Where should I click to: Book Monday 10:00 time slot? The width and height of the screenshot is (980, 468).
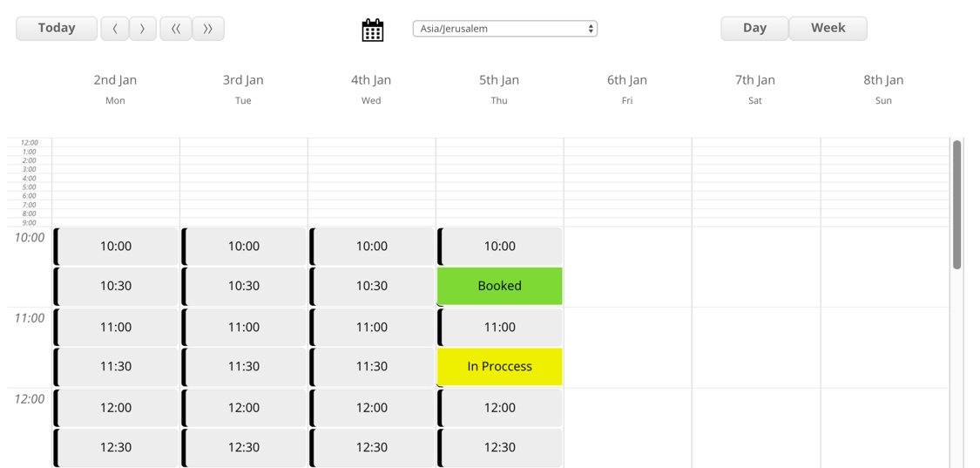pos(116,247)
